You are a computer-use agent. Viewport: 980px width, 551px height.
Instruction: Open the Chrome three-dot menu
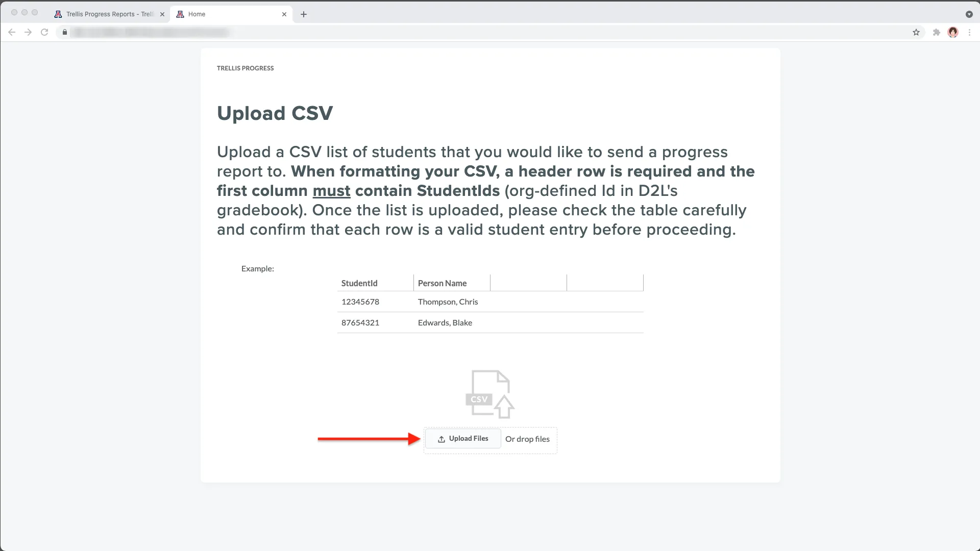point(969,32)
